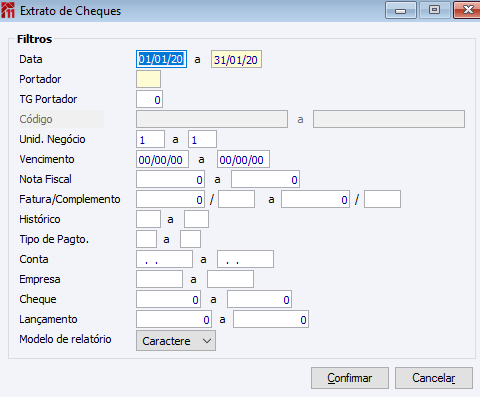Select the TG Portador field

[149, 99]
